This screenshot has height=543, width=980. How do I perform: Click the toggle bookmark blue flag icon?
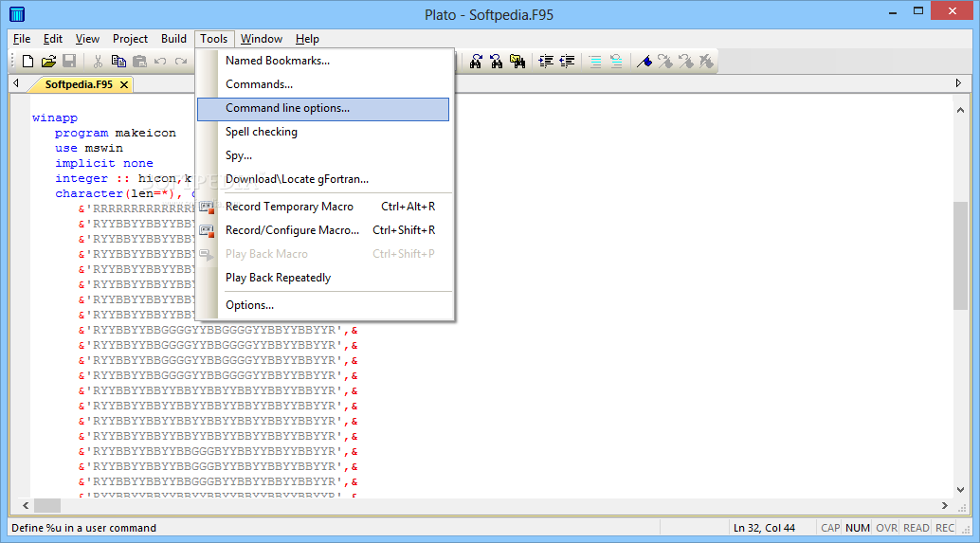point(644,62)
